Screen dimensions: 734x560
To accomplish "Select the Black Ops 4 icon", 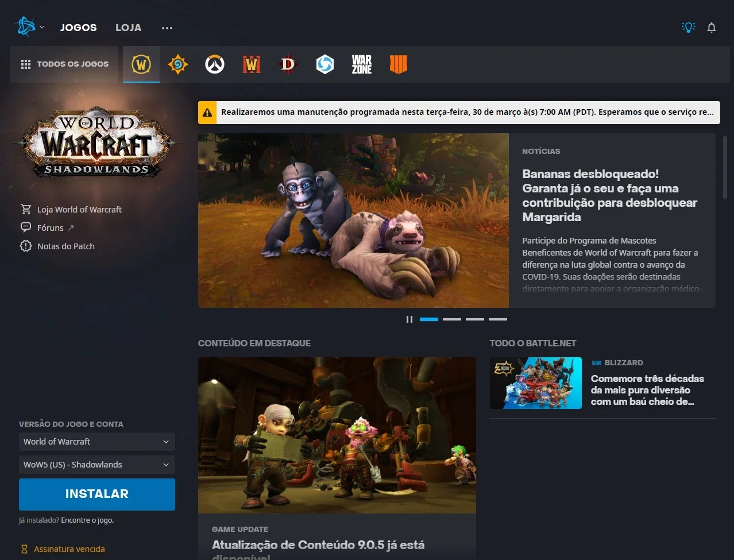I will pos(399,64).
